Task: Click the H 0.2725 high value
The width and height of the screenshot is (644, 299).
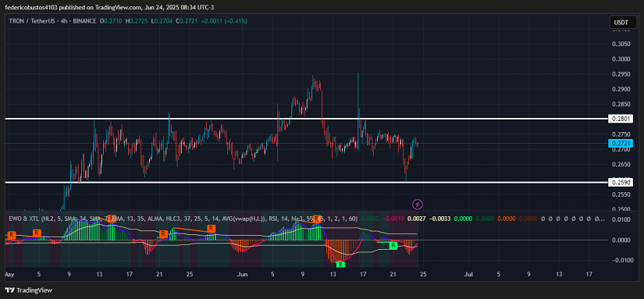Action: coord(136,20)
